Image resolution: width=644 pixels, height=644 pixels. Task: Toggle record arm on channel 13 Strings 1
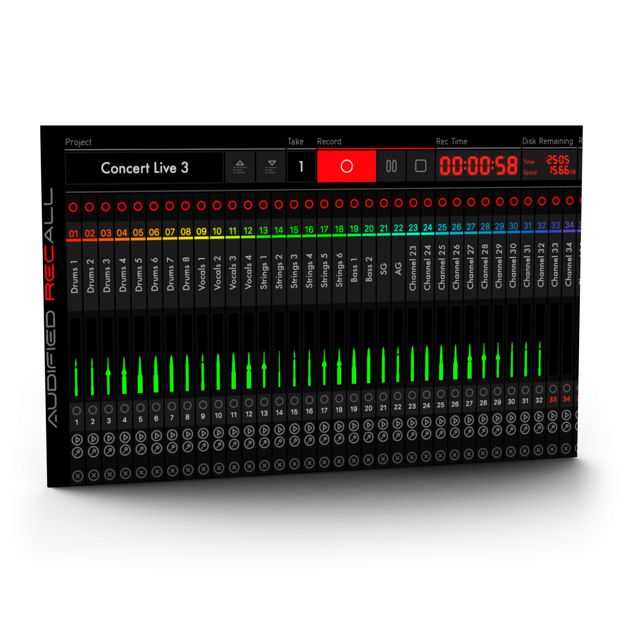[263, 205]
